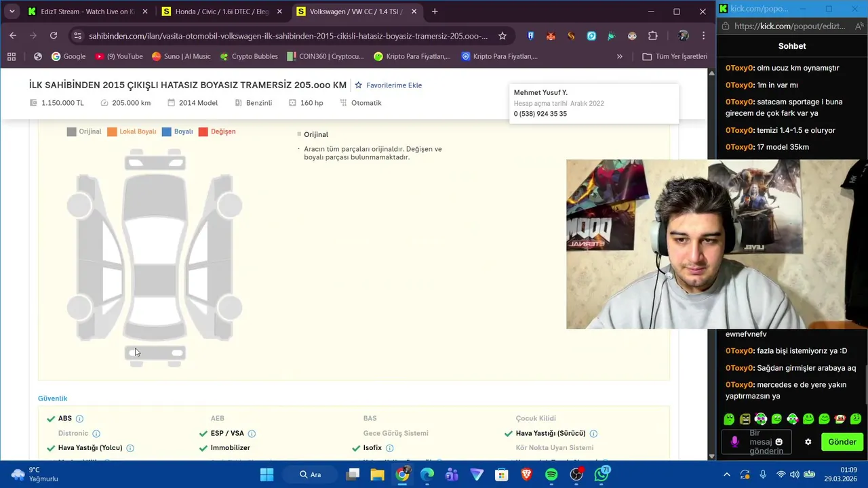Open the Chrome profile avatar
This screenshot has height=488, width=868.
(x=683, y=36)
